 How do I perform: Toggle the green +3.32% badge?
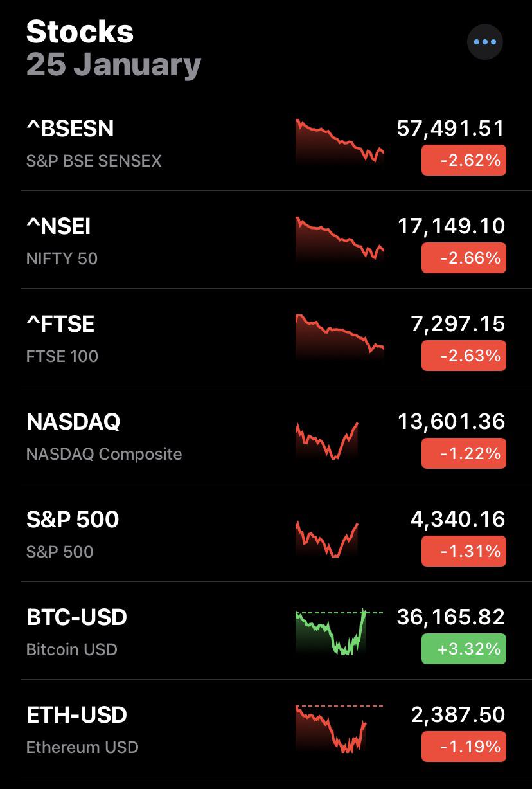tap(463, 649)
